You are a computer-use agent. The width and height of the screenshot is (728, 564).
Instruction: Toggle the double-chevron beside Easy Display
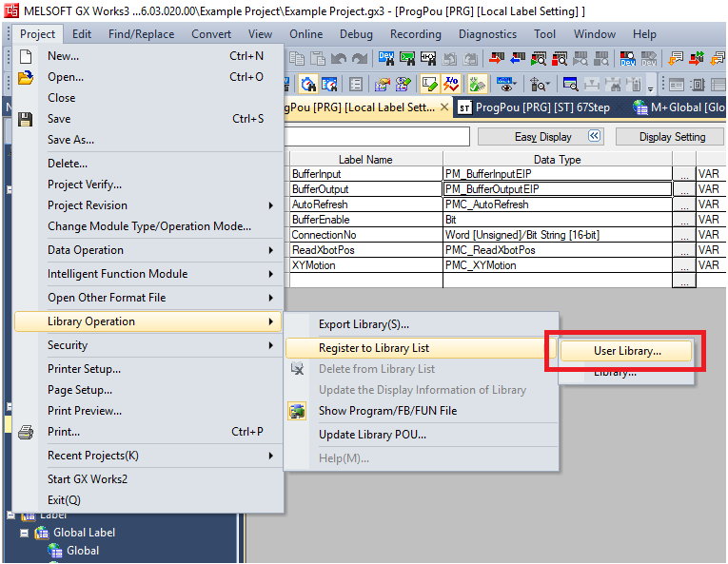pyautogui.click(x=595, y=136)
